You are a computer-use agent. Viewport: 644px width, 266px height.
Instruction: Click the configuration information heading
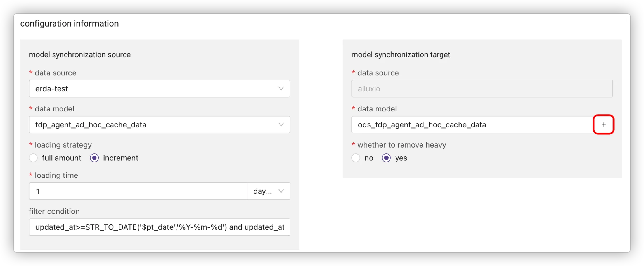tap(69, 23)
